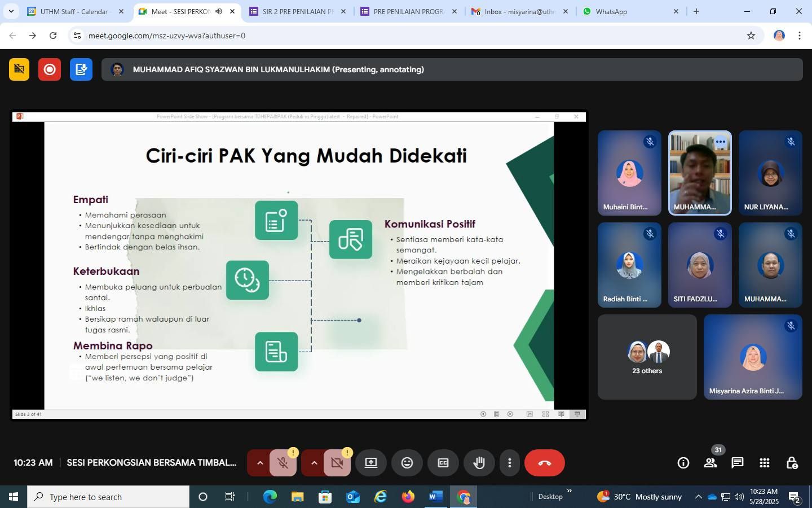Show the people participants list
Viewport: 812px width, 508px height.
click(x=710, y=463)
